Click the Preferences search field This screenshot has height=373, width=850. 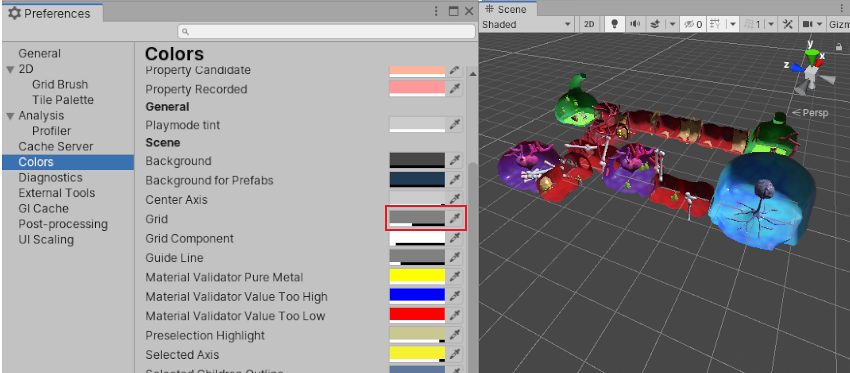(x=327, y=31)
